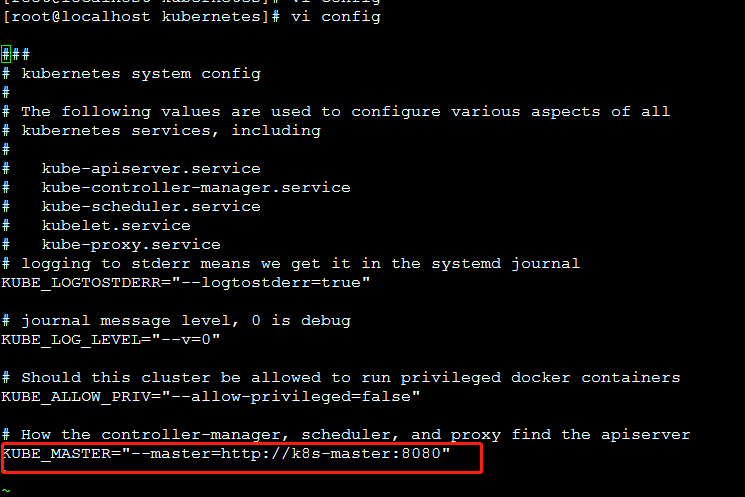The image size is (745, 497).
Task: Click the kube-controller-manager.service line
Action: pos(195,187)
